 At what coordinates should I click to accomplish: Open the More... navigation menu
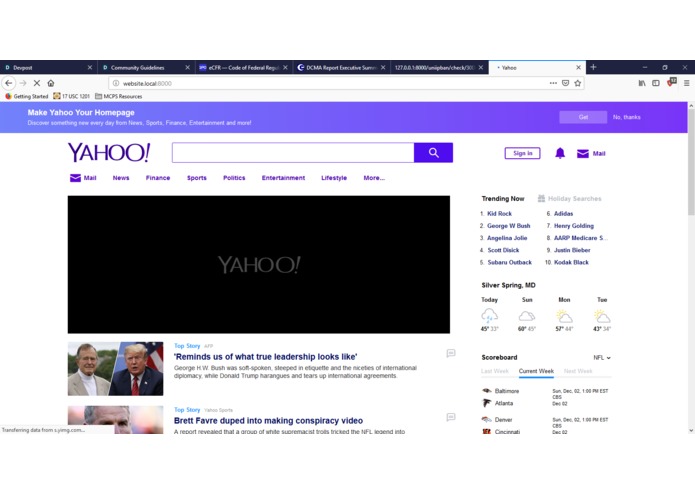[374, 178]
